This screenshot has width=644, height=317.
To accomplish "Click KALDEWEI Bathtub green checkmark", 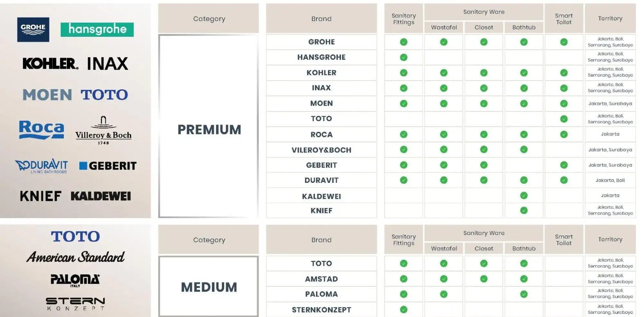I will (x=524, y=195).
